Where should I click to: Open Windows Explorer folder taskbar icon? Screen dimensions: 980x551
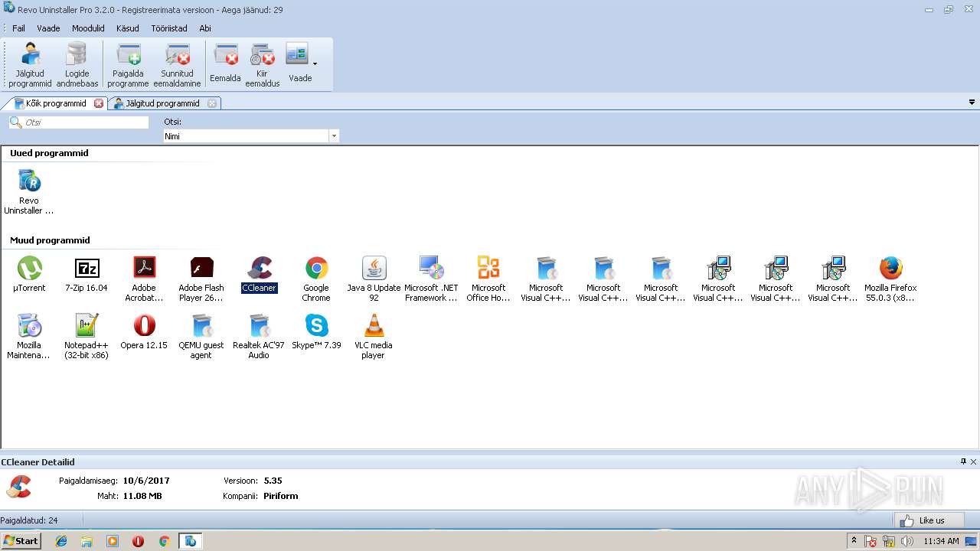(87, 541)
